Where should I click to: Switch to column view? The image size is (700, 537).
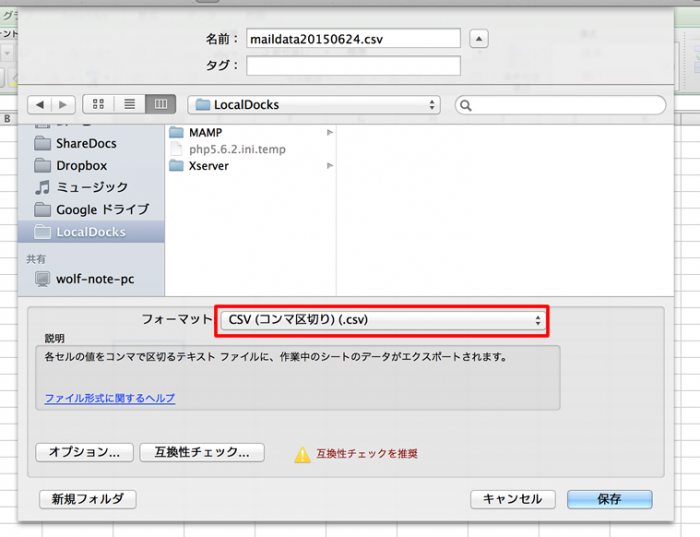pyautogui.click(x=160, y=104)
